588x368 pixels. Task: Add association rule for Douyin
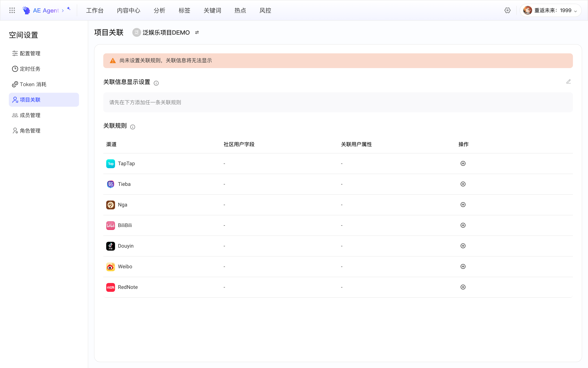click(x=463, y=246)
